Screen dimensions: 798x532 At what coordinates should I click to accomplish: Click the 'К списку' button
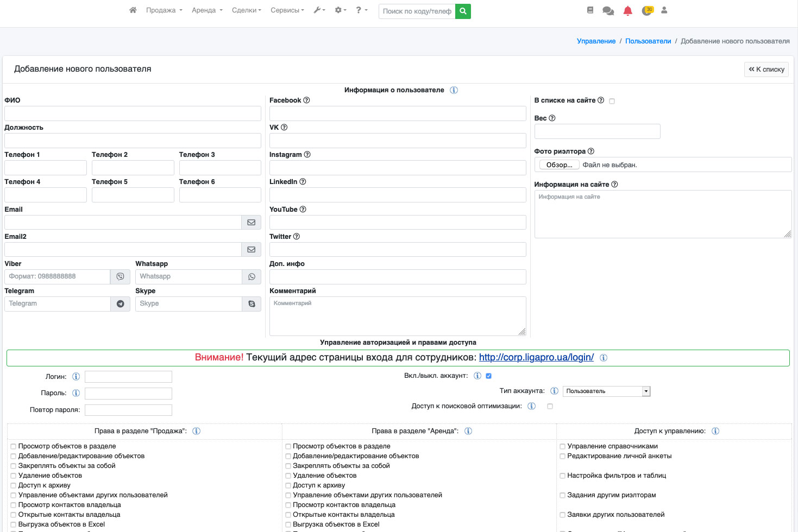(766, 69)
